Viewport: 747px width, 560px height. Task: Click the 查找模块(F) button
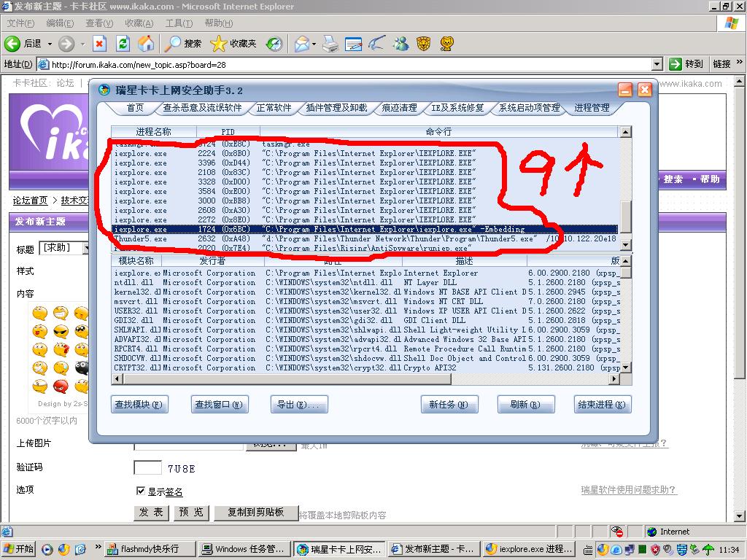tap(139, 404)
